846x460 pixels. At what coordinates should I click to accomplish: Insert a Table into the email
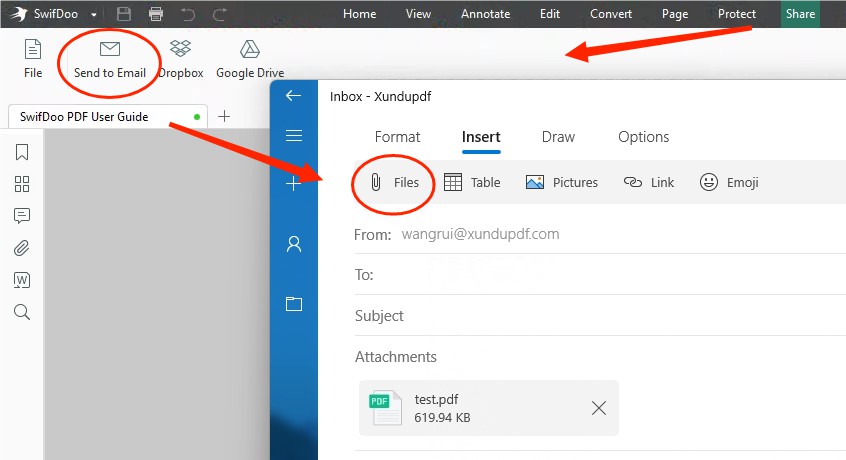[x=472, y=183]
